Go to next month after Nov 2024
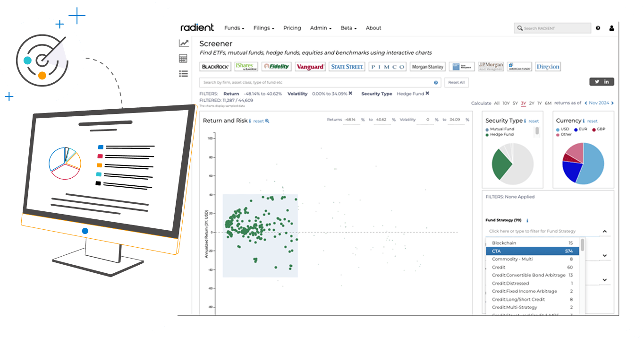Screen dimensions: 644x338 [x=612, y=103]
